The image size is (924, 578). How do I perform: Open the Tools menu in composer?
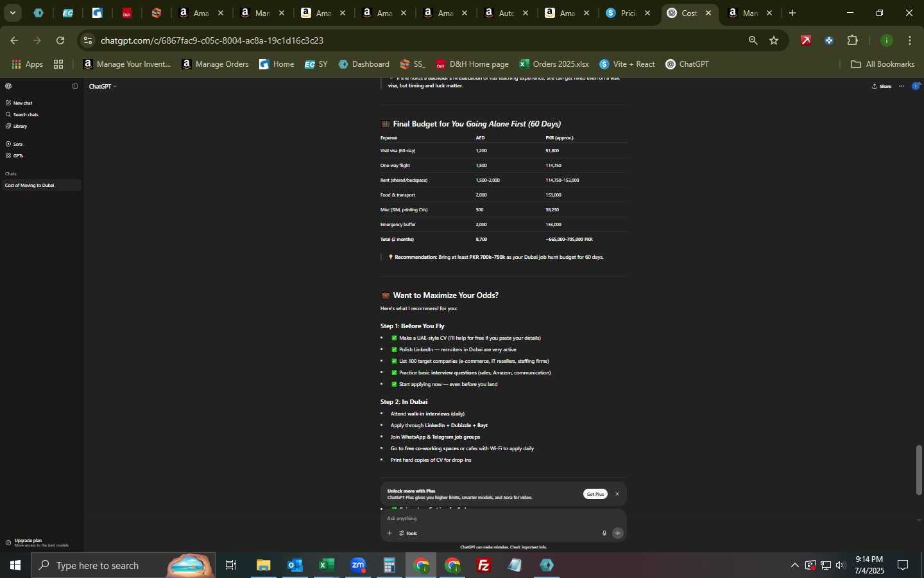(x=408, y=533)
